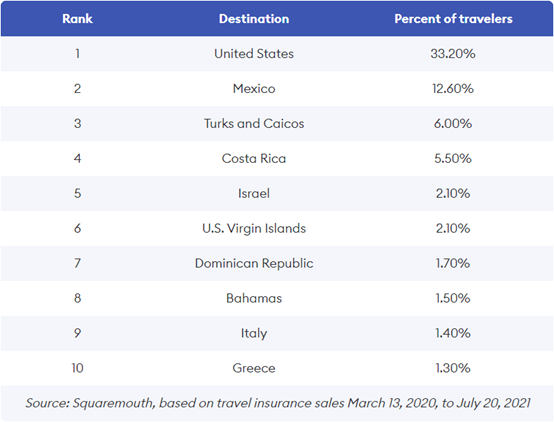The height and width of the screenshot is (422, 554).
Task: Select the 1.30% percentage cell
Action: click(x=453, y=368)
